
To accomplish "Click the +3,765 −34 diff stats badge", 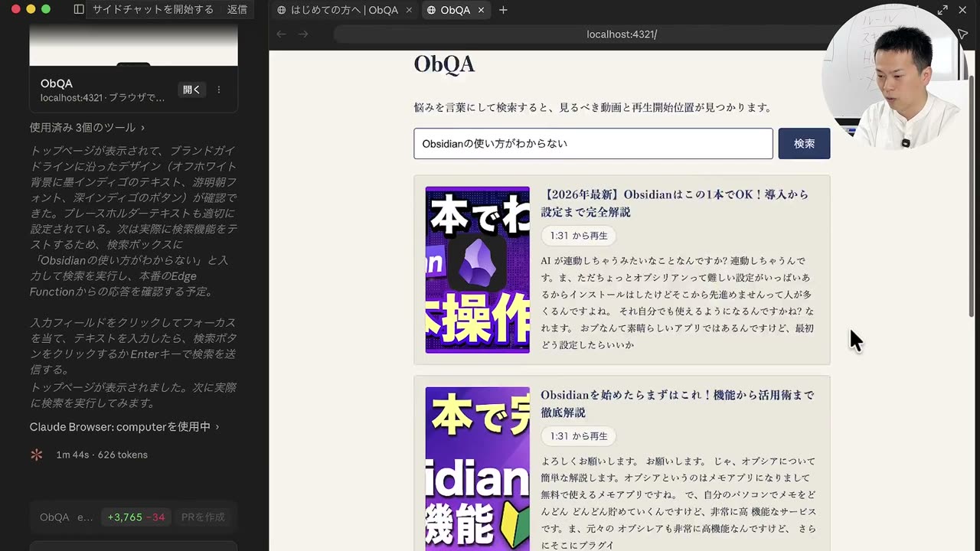I will click(136, 517).
